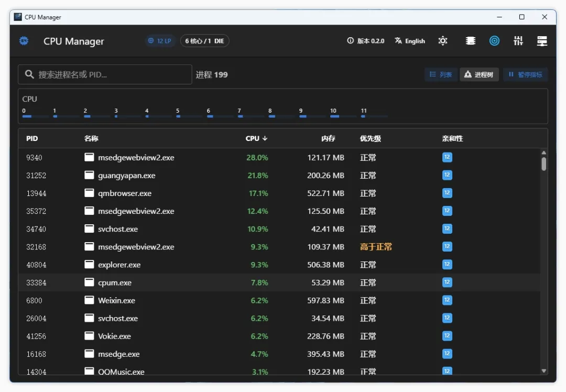Image resolution: width=566 pixels, height=392 pixels.
Task: Click the process icon beside msedge.exe
Action: click(x=89, y=354)
